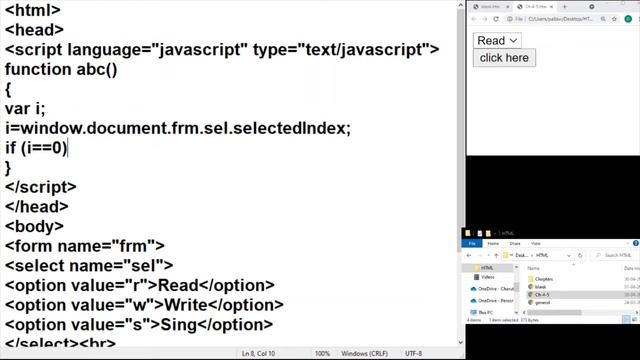
Task: Open File Explorer help icon
Action: click(636, 243)
